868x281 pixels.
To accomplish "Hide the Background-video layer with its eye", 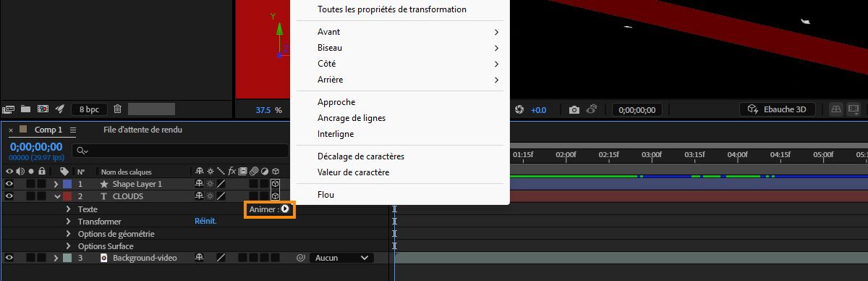I will [9, 258].
